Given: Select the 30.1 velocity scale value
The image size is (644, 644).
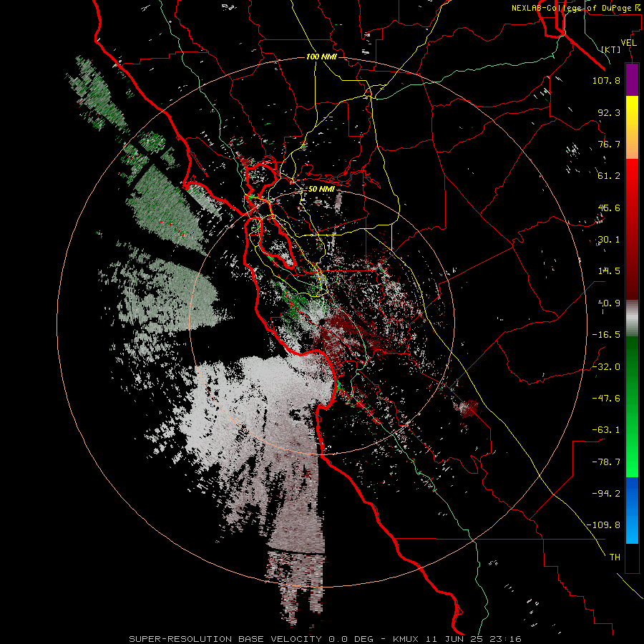Looking at the screenshot, I should 609,240.
